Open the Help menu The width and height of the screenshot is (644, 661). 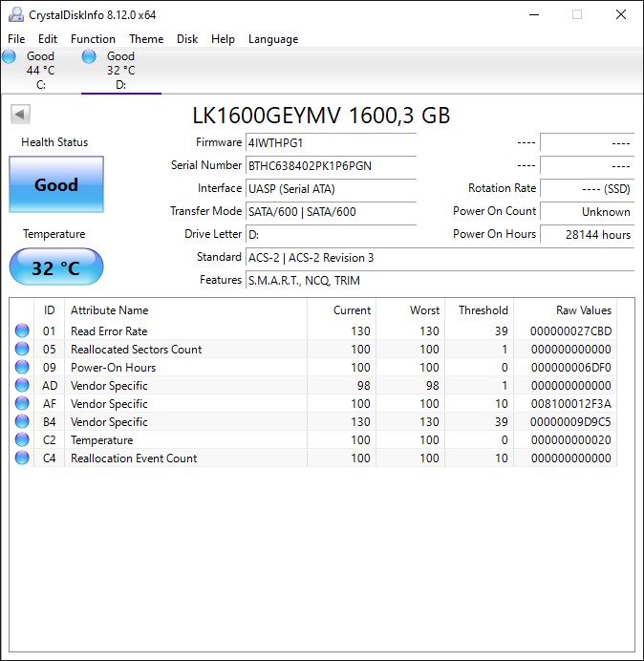(223, 39)
